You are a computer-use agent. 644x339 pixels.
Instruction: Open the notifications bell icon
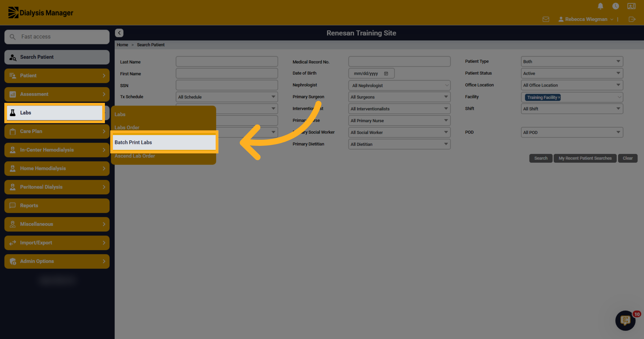[600, 6]
